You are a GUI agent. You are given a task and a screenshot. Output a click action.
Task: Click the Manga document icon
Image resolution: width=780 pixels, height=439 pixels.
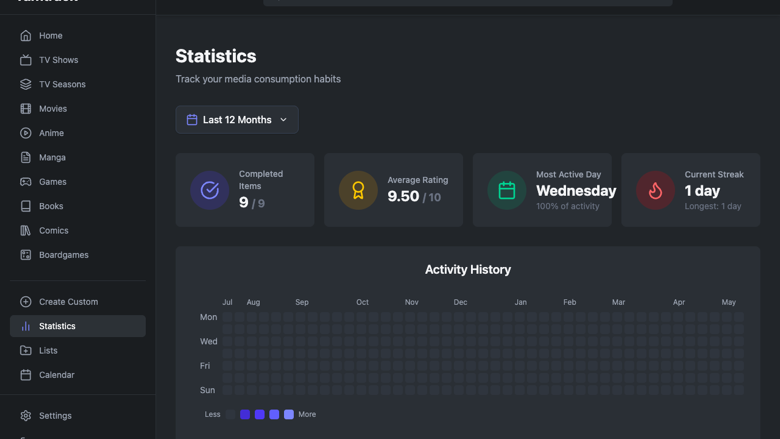(x=25, y=158)
